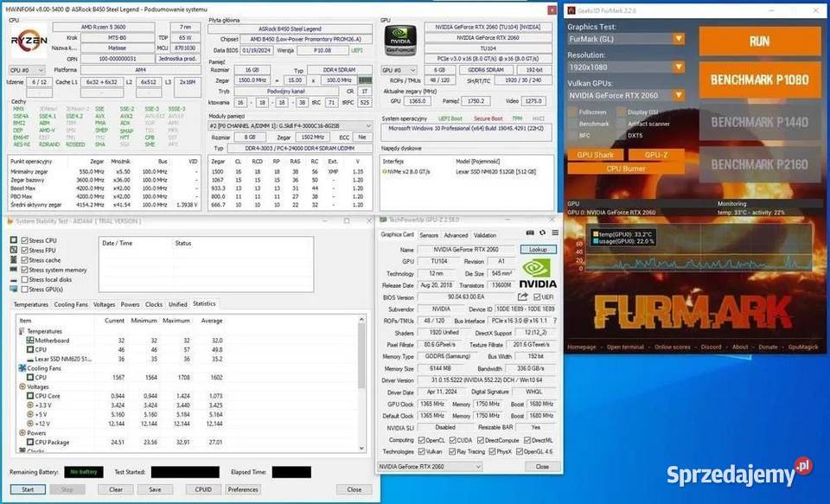Click the HWiNFO memory module chip icon
This screenshot has width=830, height=504.
point(365,80)
